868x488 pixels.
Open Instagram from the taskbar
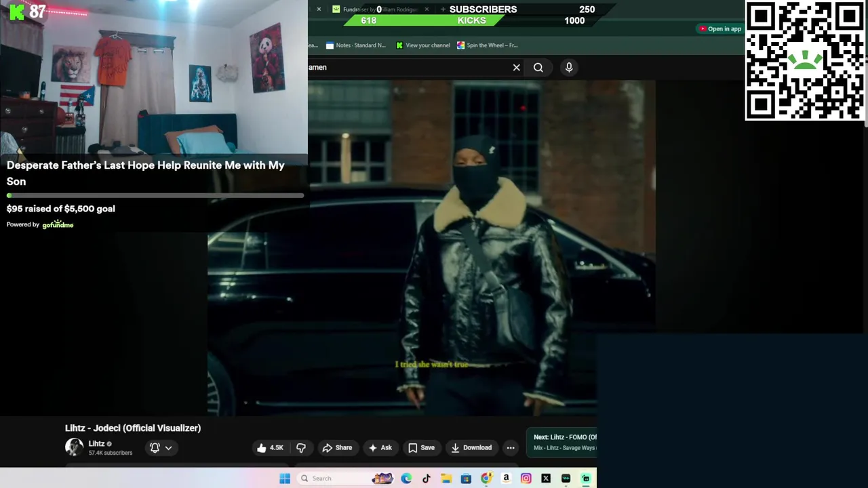tap(526, 479)
